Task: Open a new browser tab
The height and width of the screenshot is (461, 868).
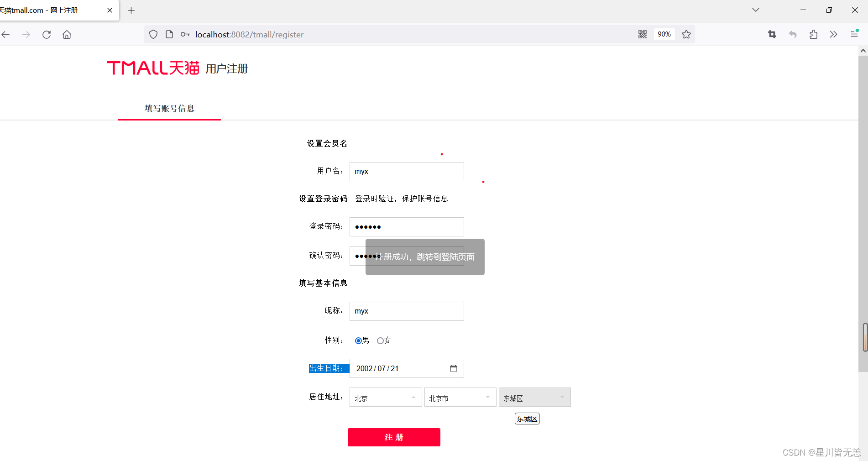Action: (131, 10)
